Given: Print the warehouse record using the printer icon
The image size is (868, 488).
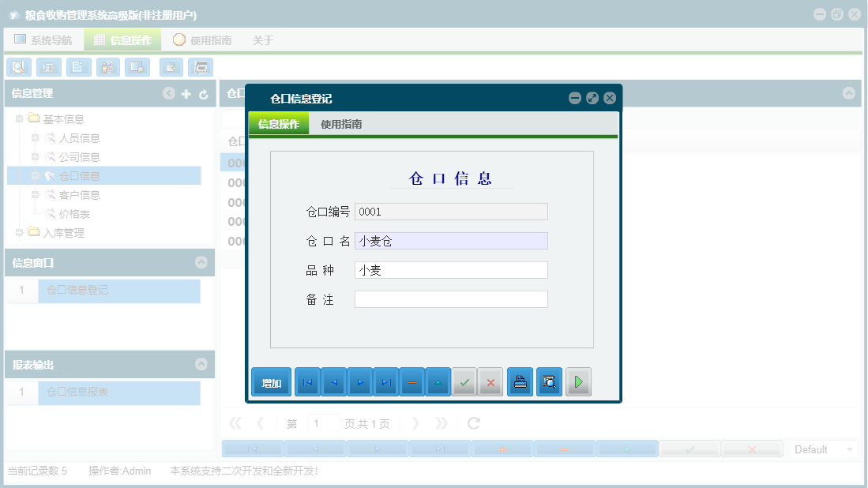Looking at the screenshot, I should coord(520,381).
